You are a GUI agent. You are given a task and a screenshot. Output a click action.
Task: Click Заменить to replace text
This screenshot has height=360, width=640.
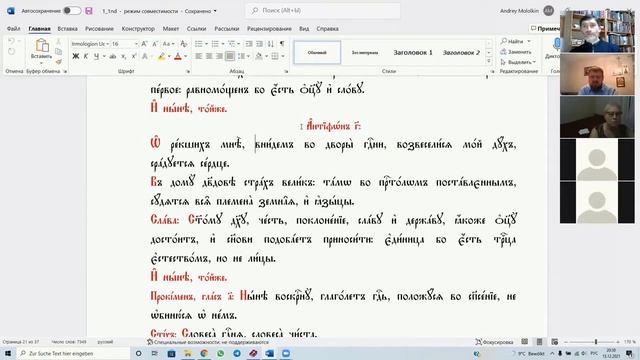(x=516, y=52)
